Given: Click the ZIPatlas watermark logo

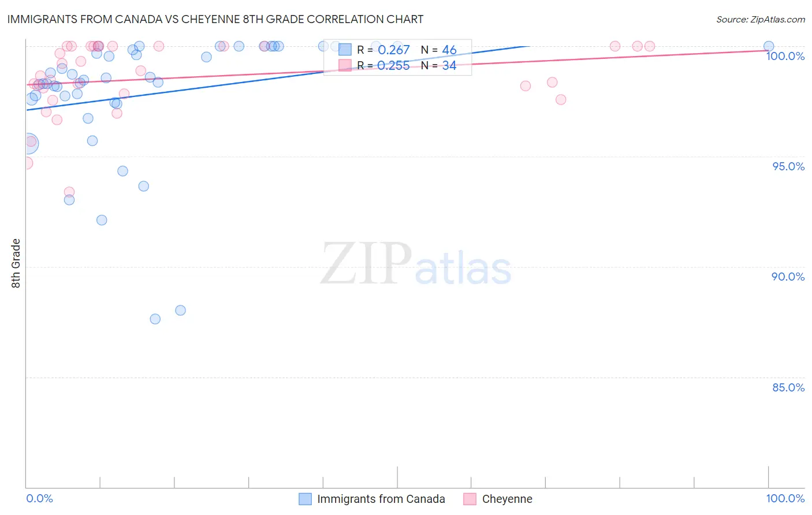Looking at the screenshot, I should pyautogui.click(x=416, y=264).
